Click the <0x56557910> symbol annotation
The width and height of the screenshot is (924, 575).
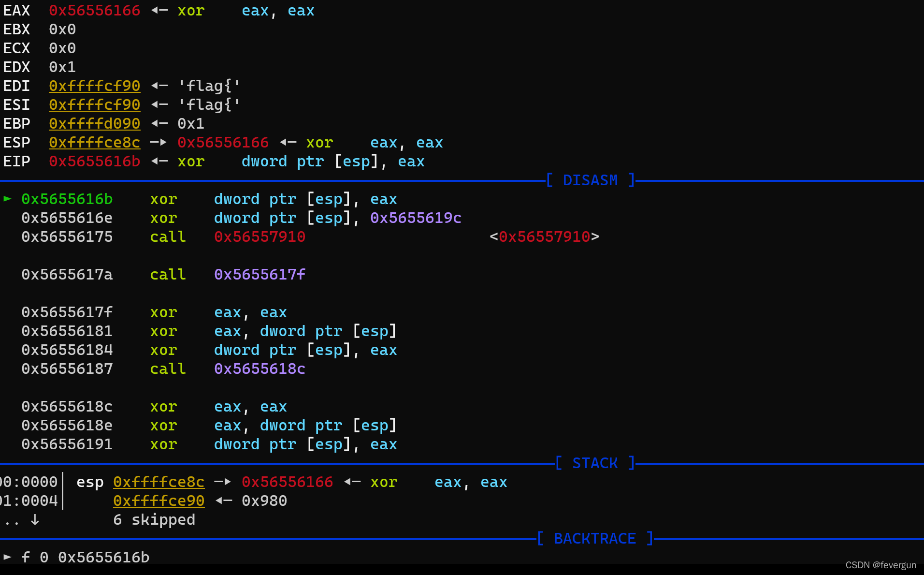544,237
